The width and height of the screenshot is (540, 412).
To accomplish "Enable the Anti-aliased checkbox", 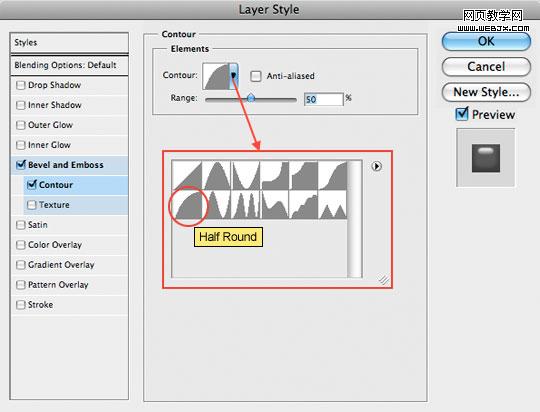I will click(x=256, y=76).
